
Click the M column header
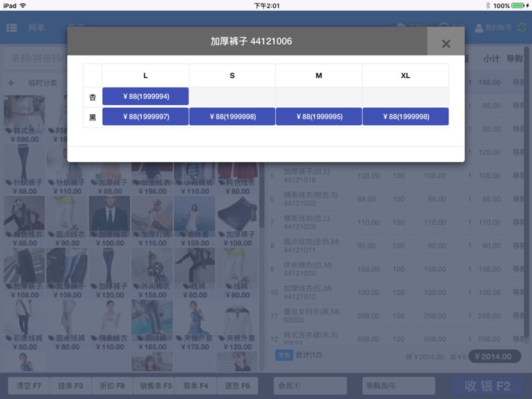(x=319, y=75)
